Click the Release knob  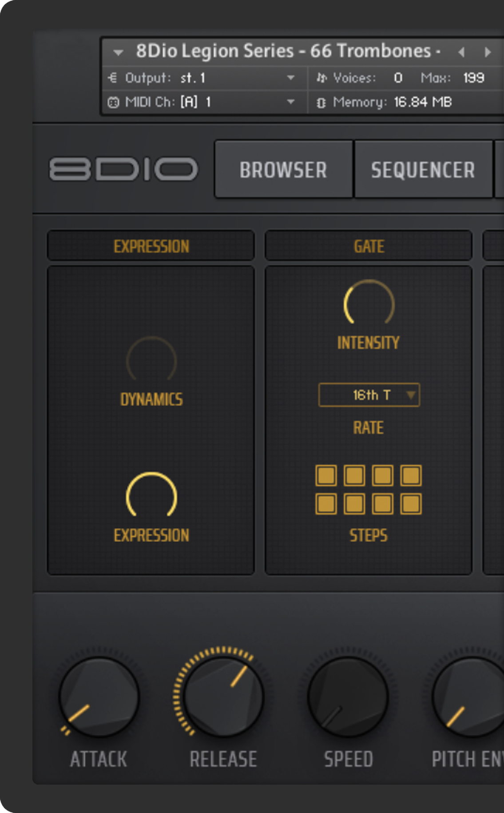(x=223, y=697)
